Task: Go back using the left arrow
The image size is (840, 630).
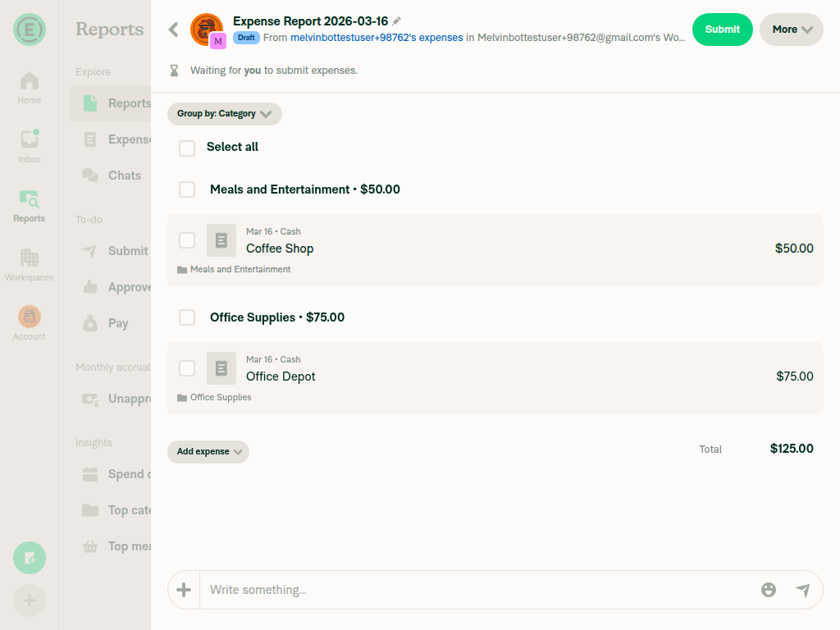Action: pyautogui.click(x=173, y=29)
